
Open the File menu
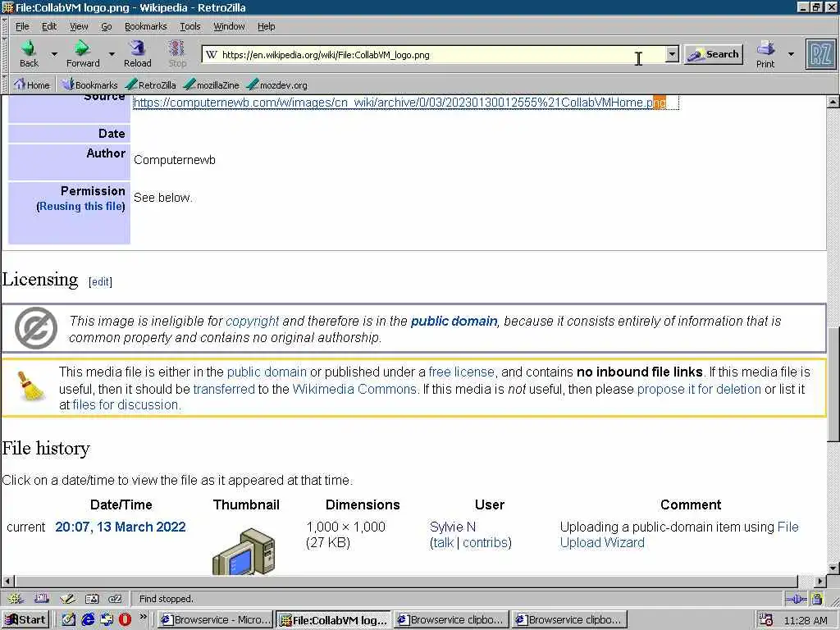pos(22,26)
